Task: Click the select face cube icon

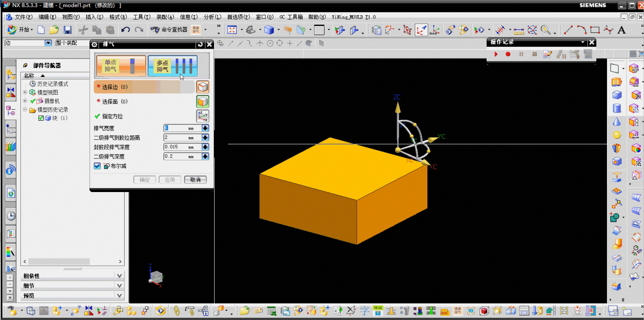Action: (203, 102)
